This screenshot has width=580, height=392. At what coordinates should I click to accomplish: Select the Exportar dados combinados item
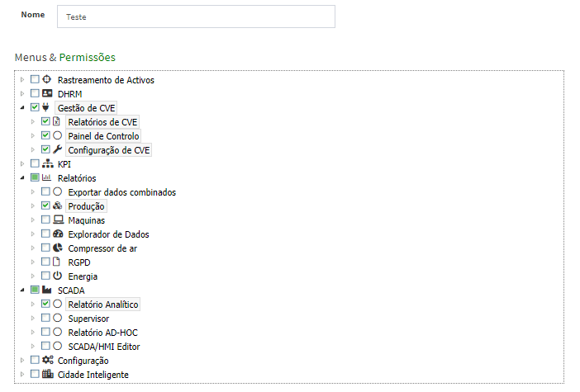pyautogui.click(x=121, y=192)
